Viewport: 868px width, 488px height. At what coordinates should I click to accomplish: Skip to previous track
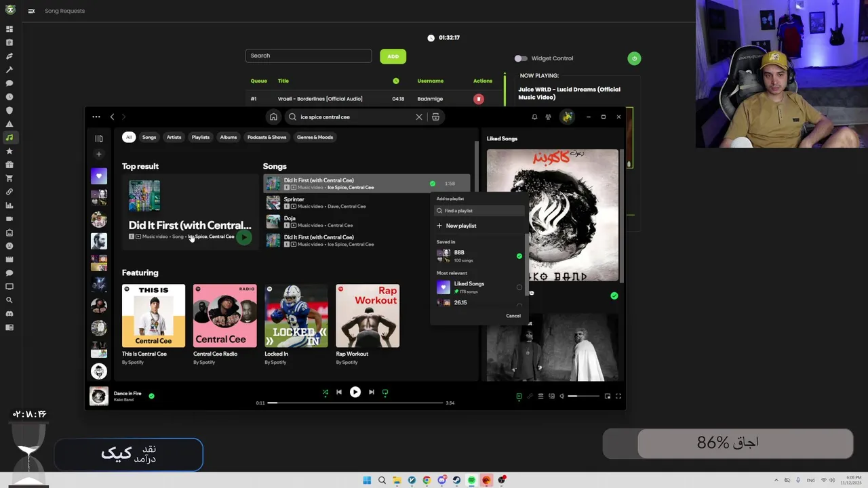(x=339, y=392)
